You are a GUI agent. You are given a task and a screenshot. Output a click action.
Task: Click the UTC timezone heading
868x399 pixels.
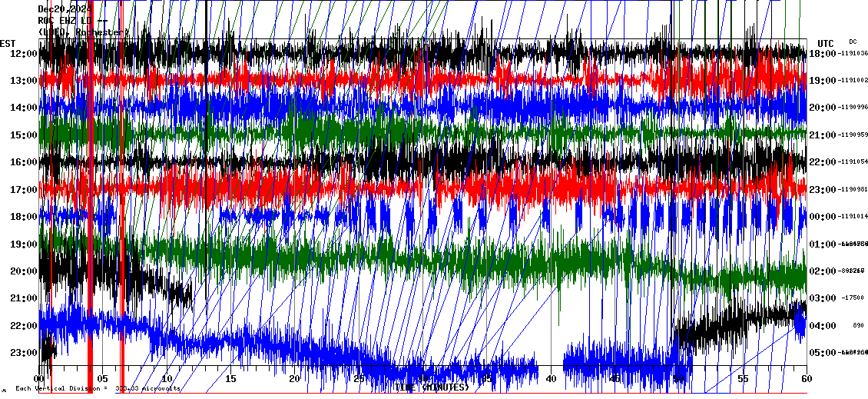(825, 42)
